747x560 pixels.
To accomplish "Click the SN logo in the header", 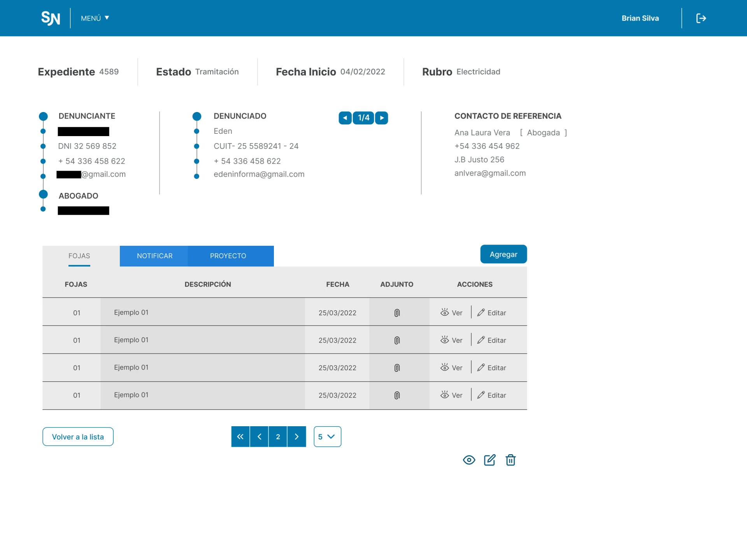I will [x=51, y=18].
